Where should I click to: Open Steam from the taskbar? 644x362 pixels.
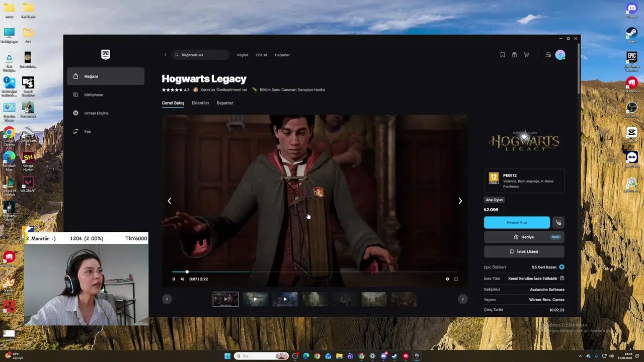pyautogui.click(x=394, y=356)
